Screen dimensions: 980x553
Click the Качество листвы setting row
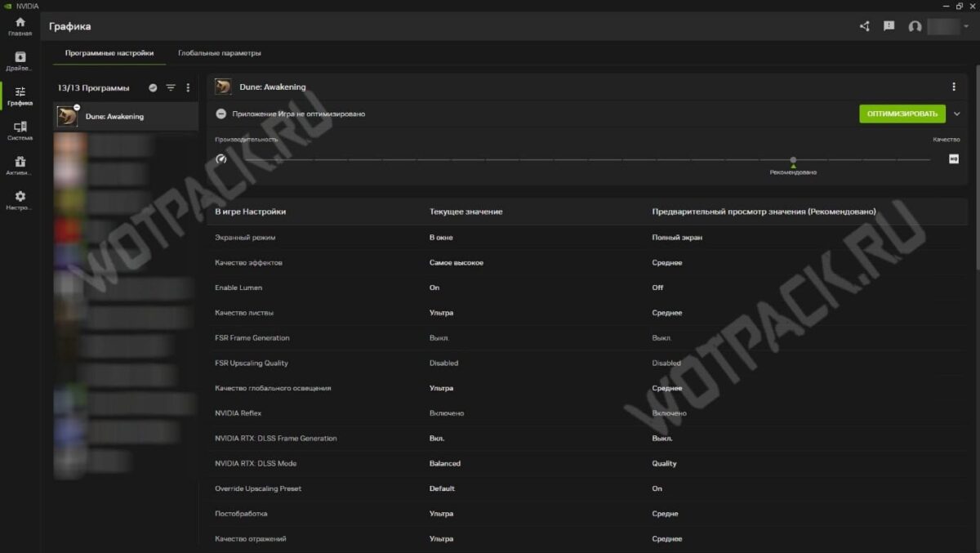coord(586,313)
